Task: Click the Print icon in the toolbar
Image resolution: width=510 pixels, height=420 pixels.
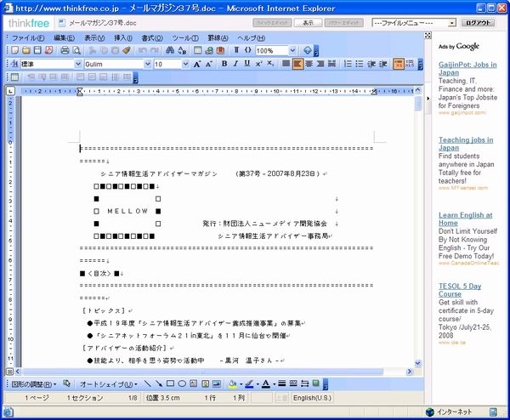Action: tap(65, 51)
